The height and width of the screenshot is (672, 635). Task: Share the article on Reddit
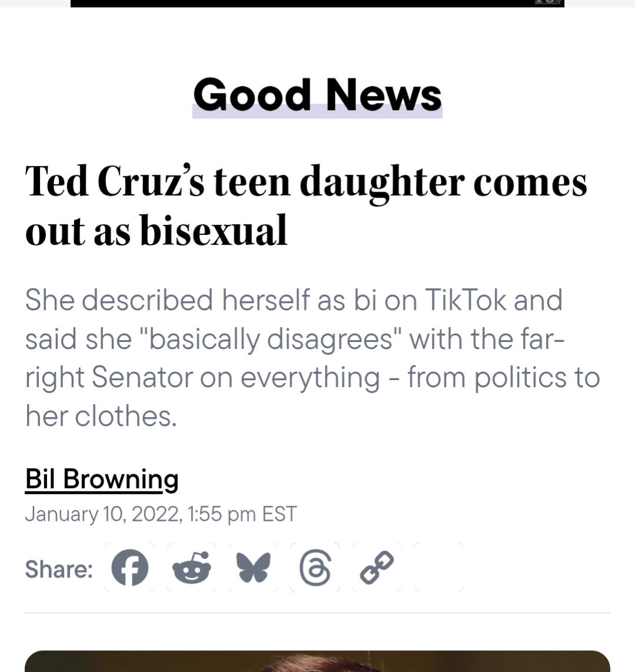[x=191, y=569]
